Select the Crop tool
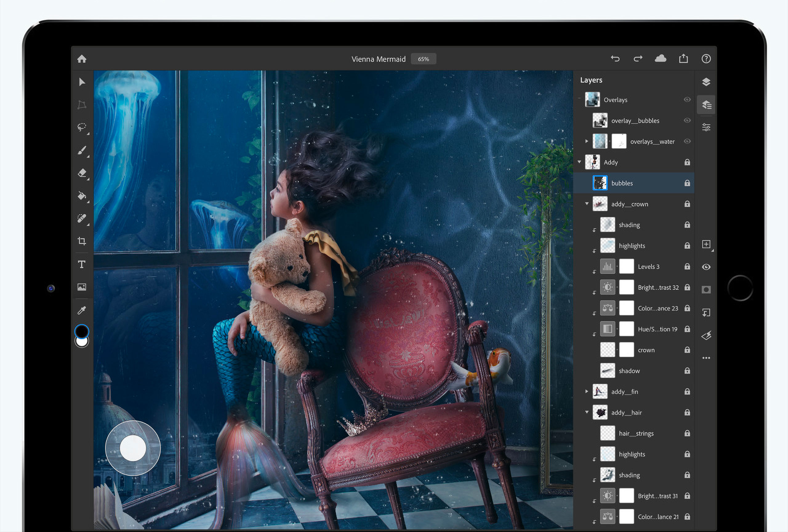Screen dimensions: 788x532 click(82, 241)
